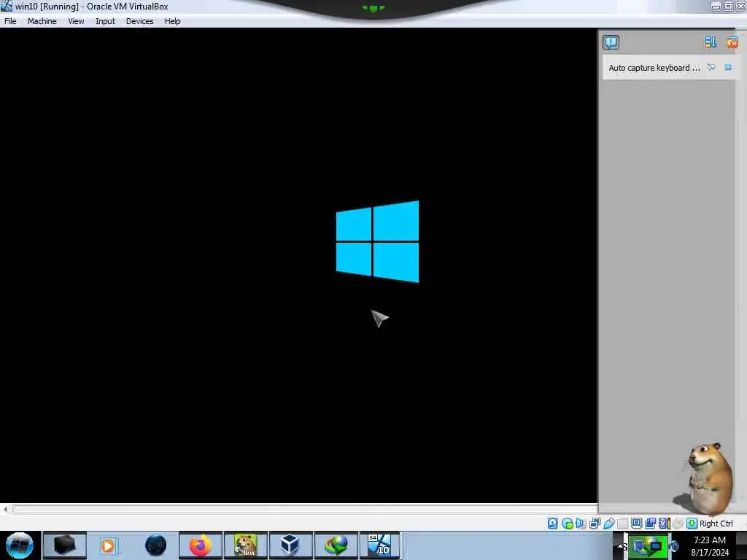Open the Internet Download Manager taskbar icon
This screenshot has width=747, height=560.
pyautogui.click(x=336, y=545)
